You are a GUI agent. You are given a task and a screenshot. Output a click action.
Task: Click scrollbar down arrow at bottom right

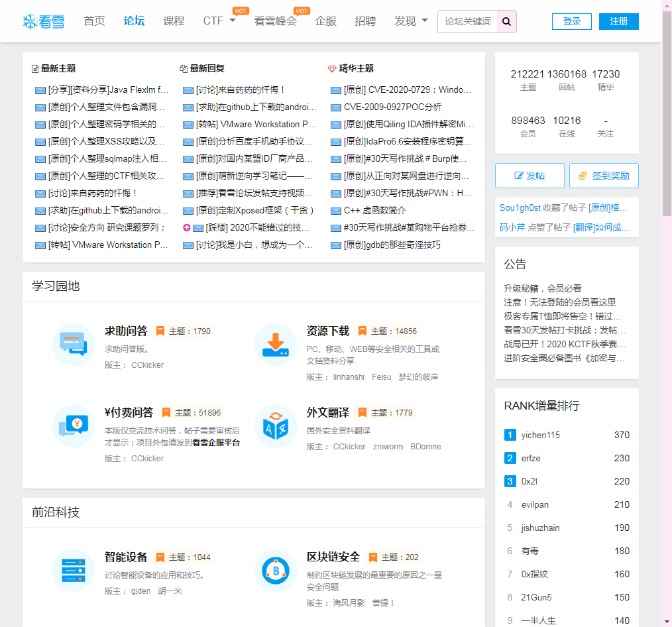click(x=667, y=622)
